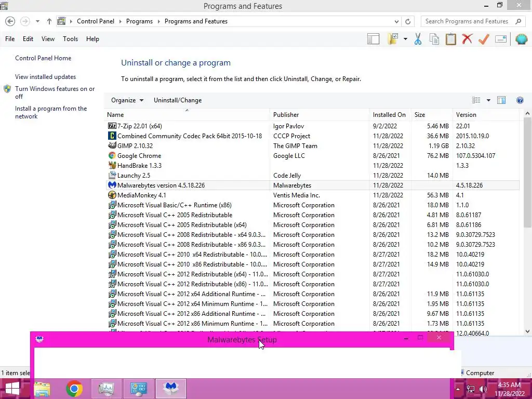532x399 pixels.
Task: Click the Refresh button in address bar
Action: (x=408, y=21)
